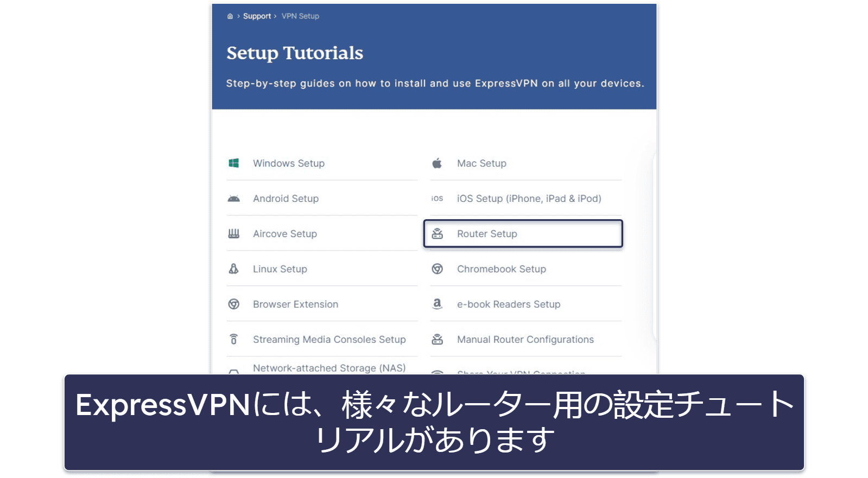Screen dimensions: 868x478
Task: Click the Windows logo icon
Action: [234, 163]
